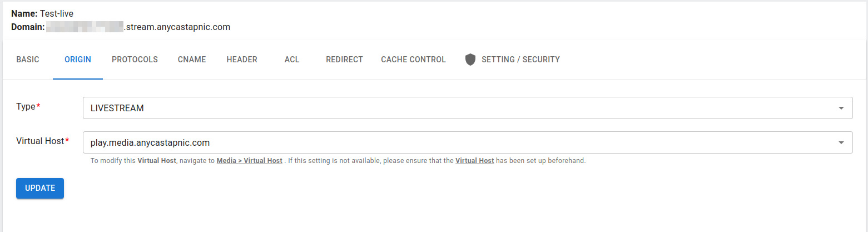Screen dimensions: 868x232
Task: Switch to the PROTOCOLS tab
Action: point(135,60)
